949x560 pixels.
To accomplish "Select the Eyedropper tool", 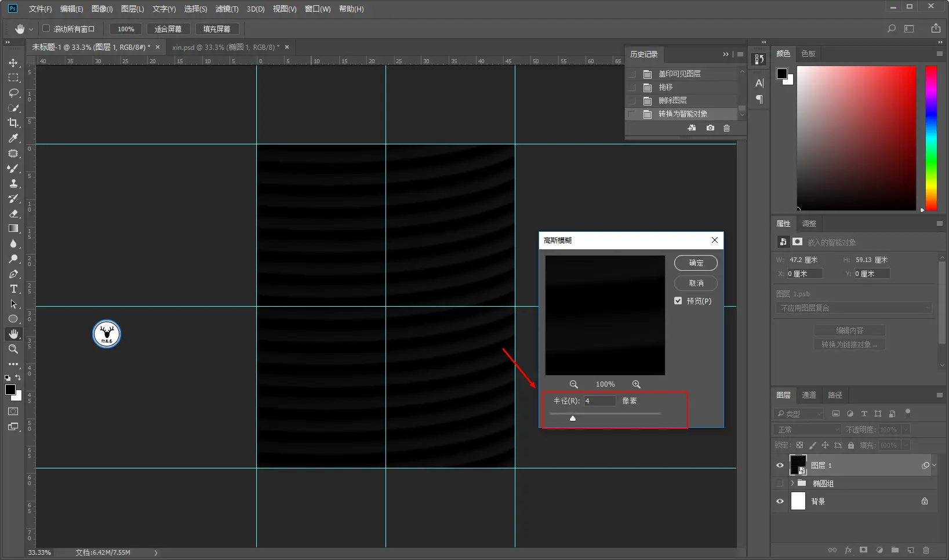I will (13, 138).
